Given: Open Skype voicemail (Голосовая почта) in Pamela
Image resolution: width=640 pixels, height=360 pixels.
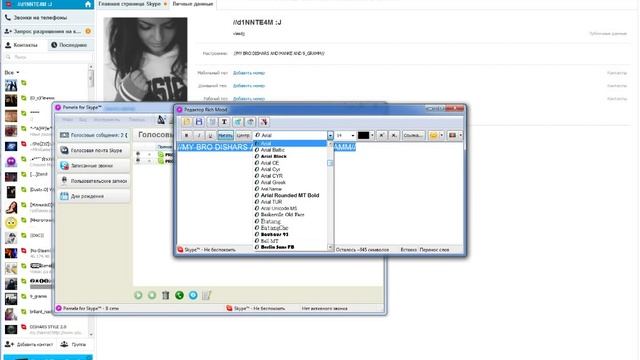Looking at the screenshot, I should [x=94, y=151].
